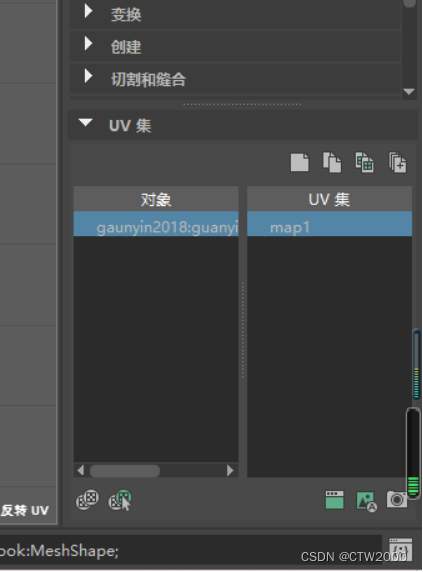Click the object list horizontal scrollbar thumb

(125, 471)
